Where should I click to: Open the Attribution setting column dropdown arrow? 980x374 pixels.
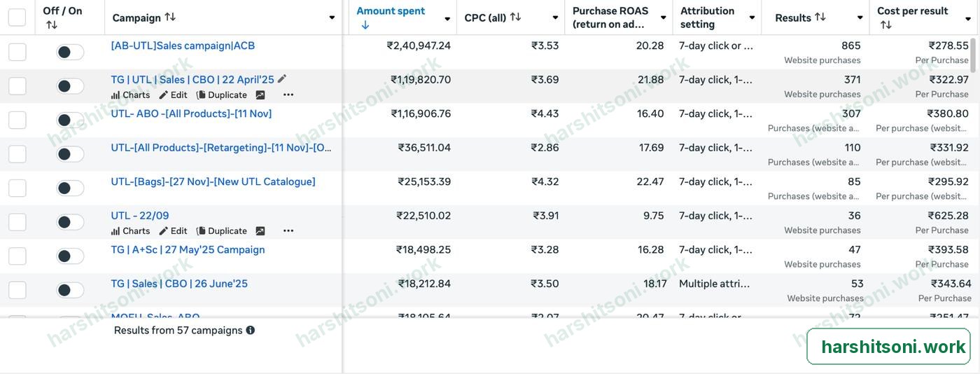752,18
